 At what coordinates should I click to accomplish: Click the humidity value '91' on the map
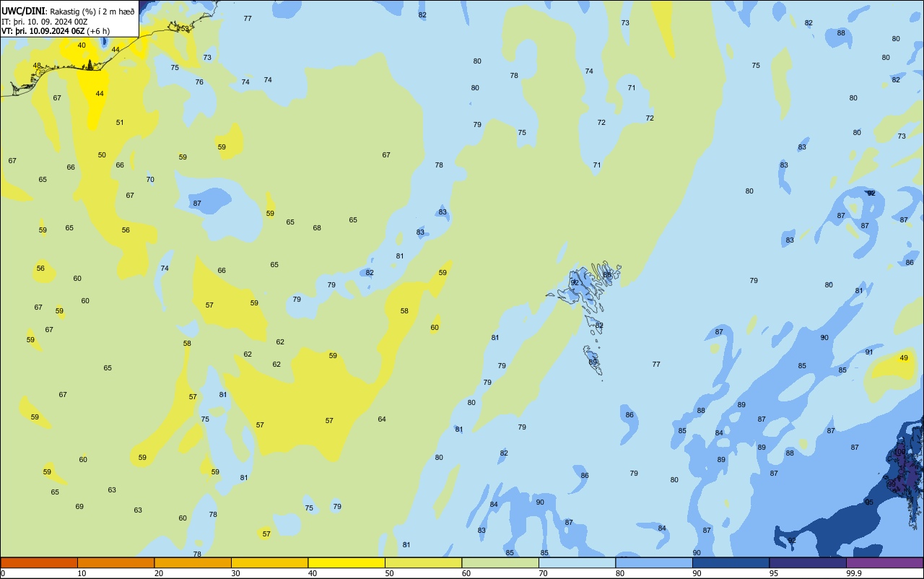tap(869, 352)
